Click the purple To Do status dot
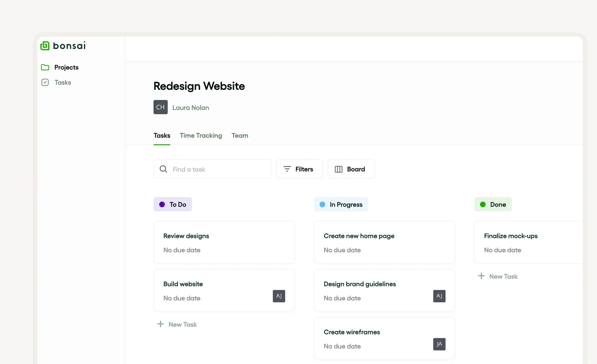 (162, 204)
